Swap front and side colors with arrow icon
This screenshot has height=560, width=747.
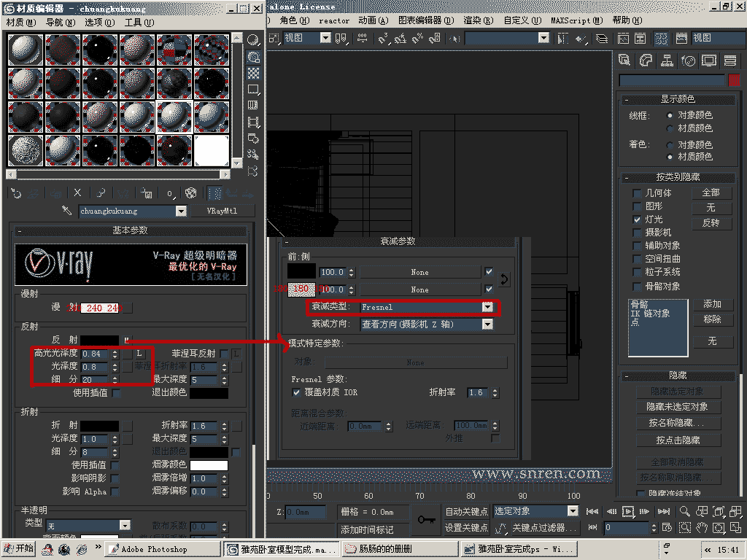coord(503,279)
